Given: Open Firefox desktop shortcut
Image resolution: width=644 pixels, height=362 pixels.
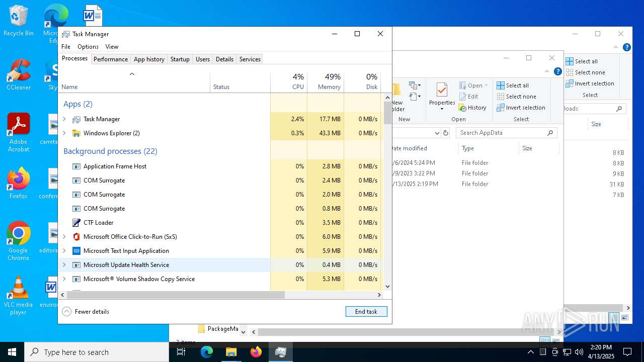Looking at the screenshot, I should click(19, 184).
